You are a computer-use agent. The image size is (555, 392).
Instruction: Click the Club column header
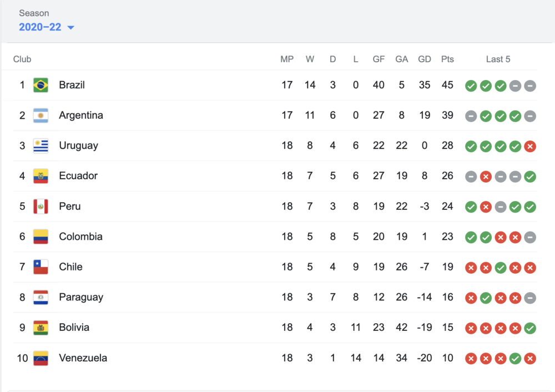(x=22, y=59)
